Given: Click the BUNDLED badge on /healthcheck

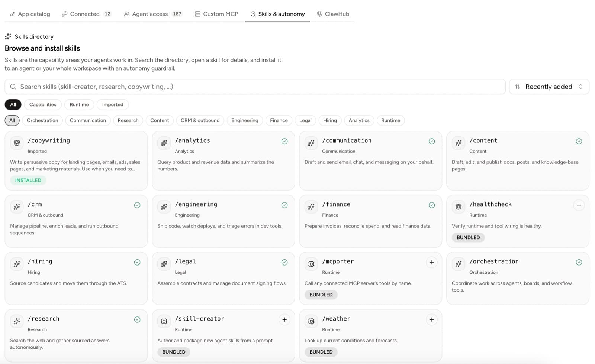Looking at the screenshot, I should 468,237.
